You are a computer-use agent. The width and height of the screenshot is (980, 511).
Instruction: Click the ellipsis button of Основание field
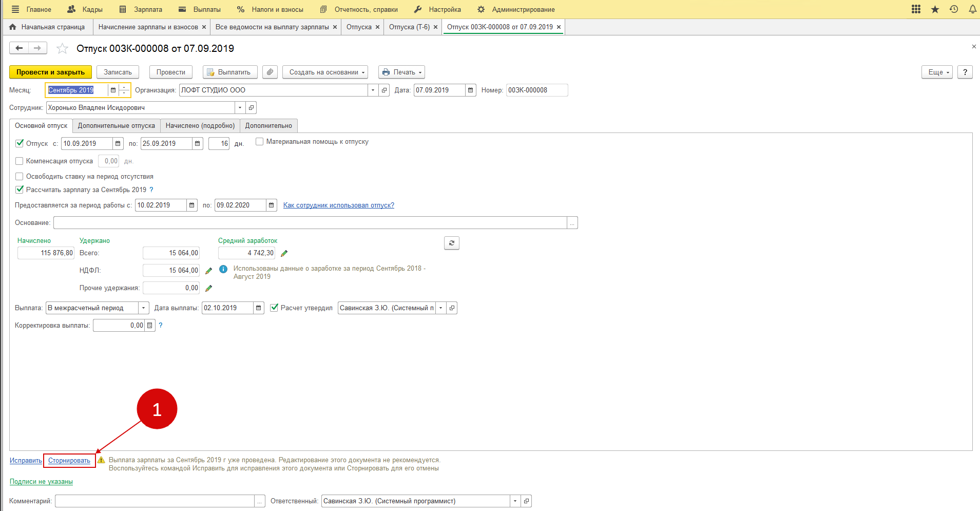572,222
